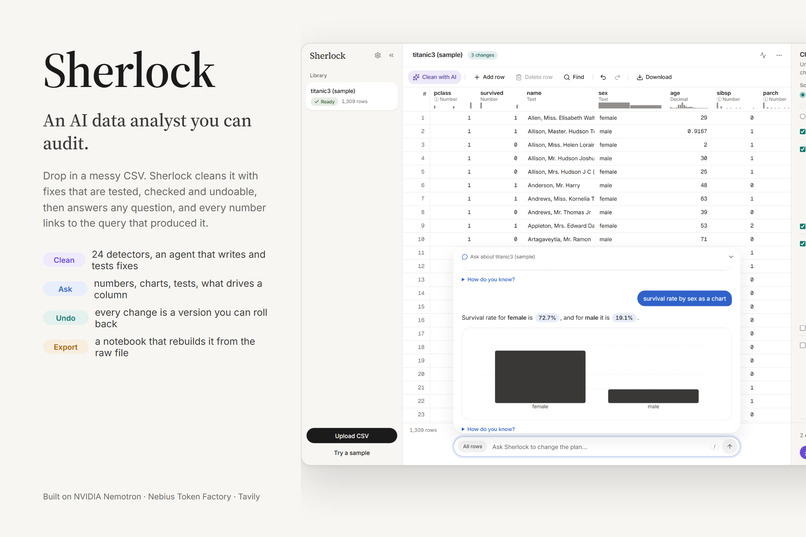Select the parch column header
The image size is (806, 537).
[x=771, y=93]
